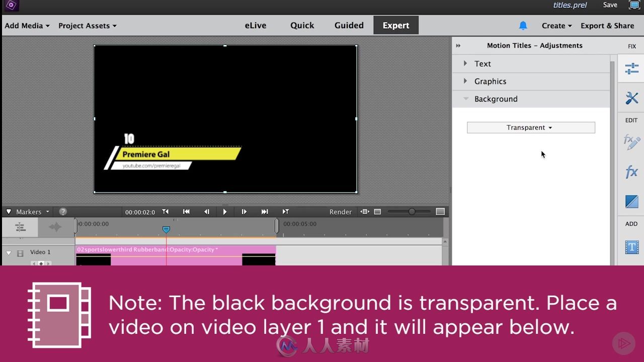Click the full-screen monitor icon by Save

coord(634,5)
